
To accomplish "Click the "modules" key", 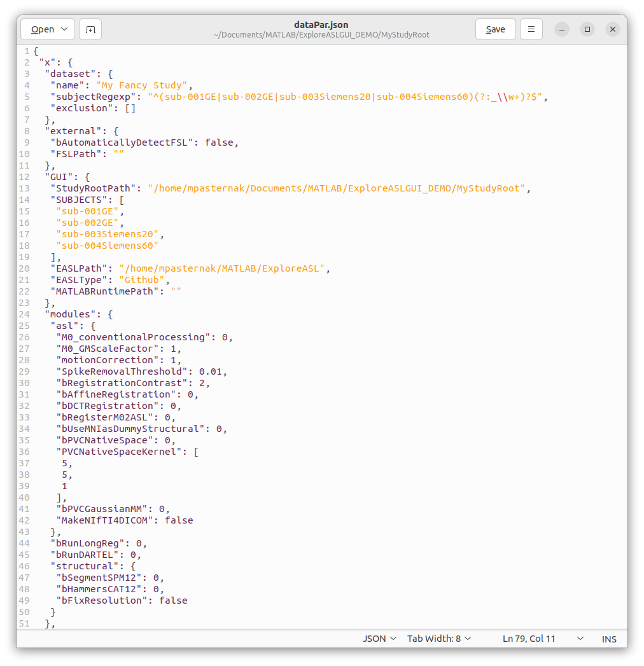I will 73,315.
